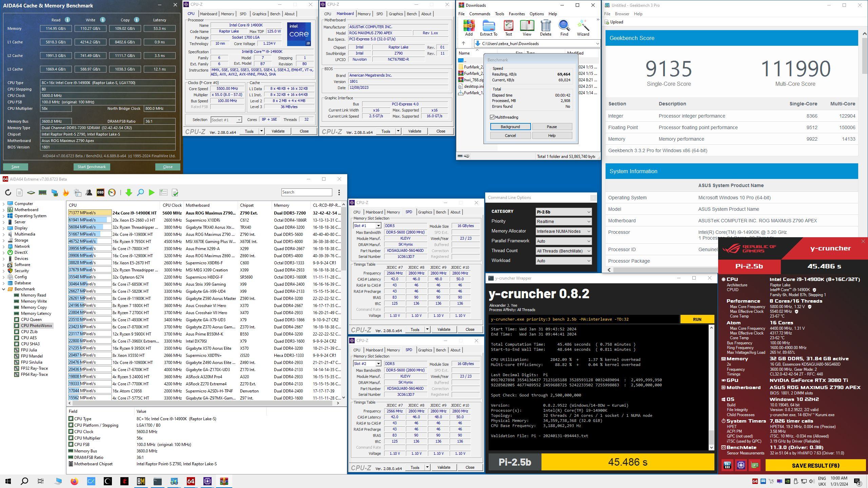Uncheck the Multithreading checkbox
Viewport: 868px width, 488px height.
[492, 117]
